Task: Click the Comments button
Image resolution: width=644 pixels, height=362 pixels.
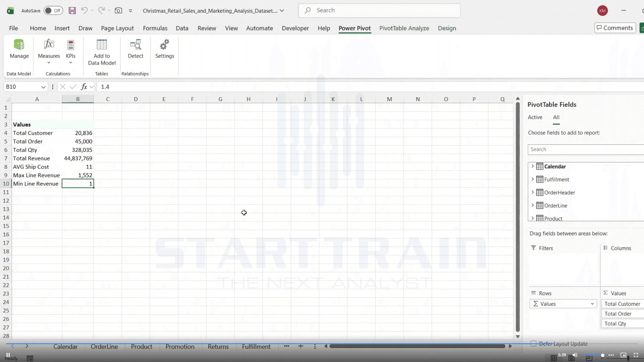Action: (615, 28)
